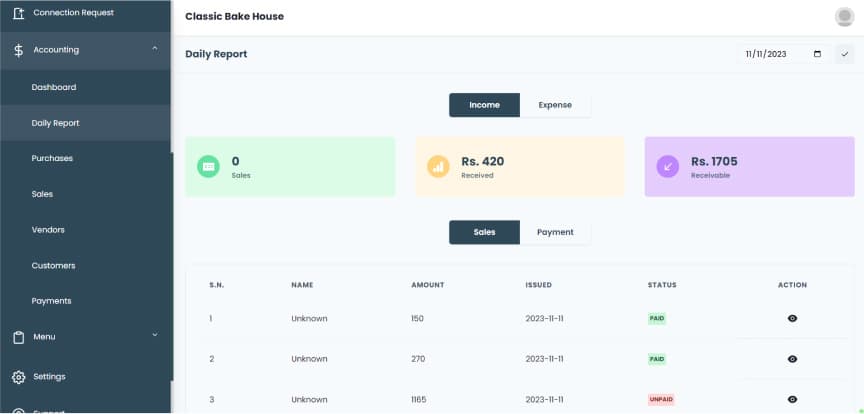Go to Vendors in the sidebar
Screen dimensions: 864x414
click(x=48, y=230)
